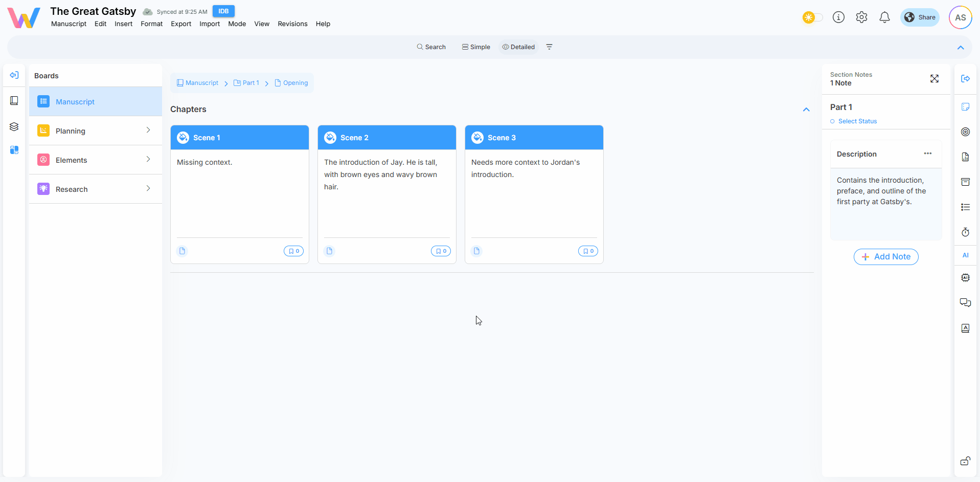Open the Export menu
Image resolution: width=980 pixels, height=482 pixels.
181,24
